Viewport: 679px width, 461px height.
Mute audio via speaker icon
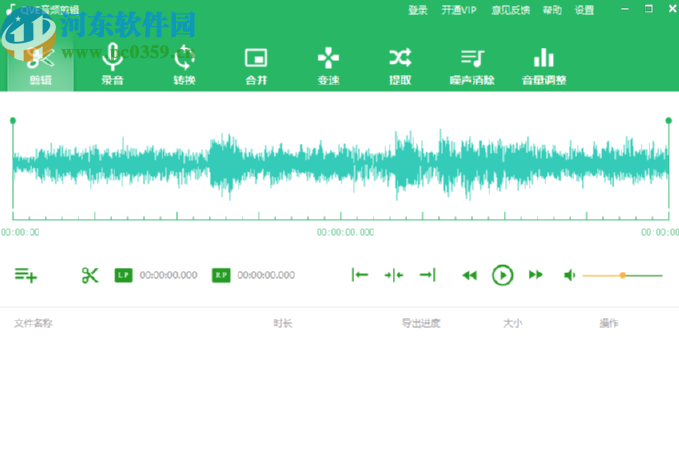tap(569, 275)
